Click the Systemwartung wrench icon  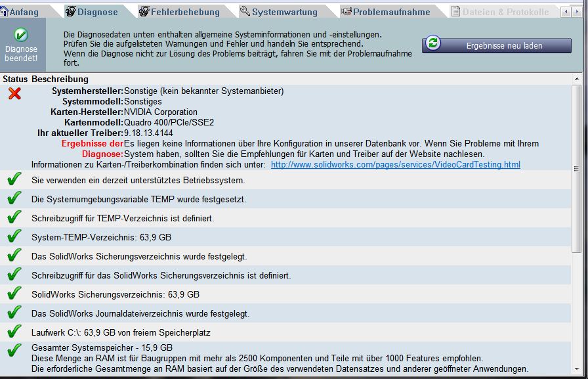pos(245,11)
